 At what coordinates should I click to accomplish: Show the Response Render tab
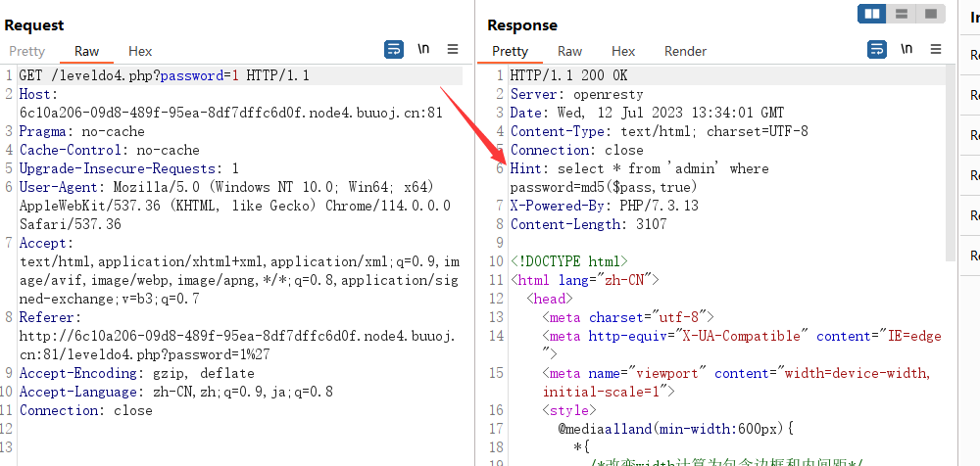pyautogui.click(x=686, y=51)
